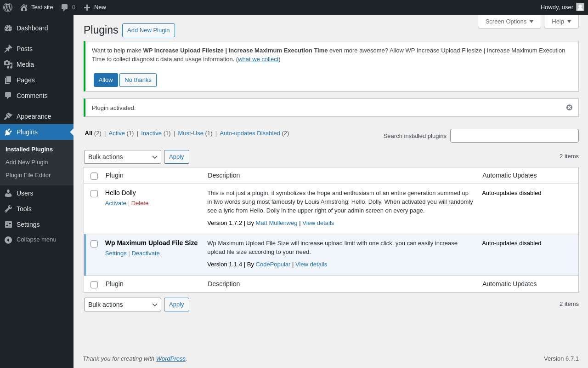Focus the Search installed plugins field
Viewport: 588px width, 368px height.
(x=514, y=136)
